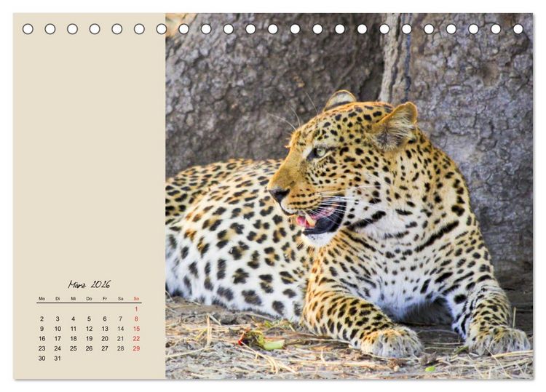Select date 14 in the calendar

coord(120,329)
